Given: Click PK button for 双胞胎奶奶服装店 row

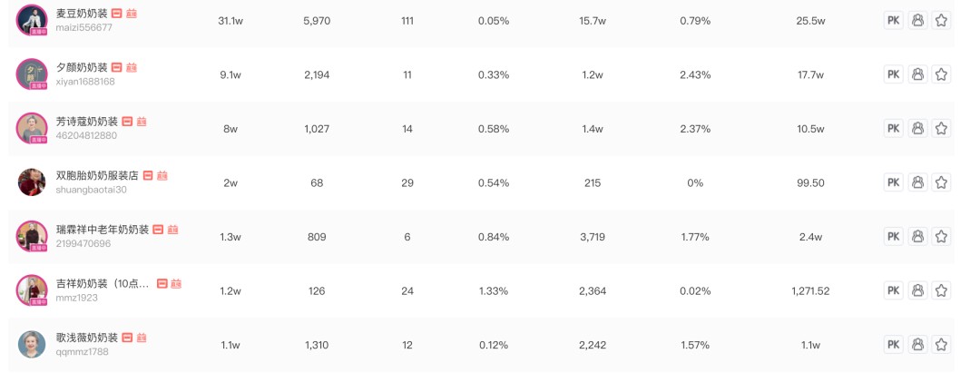Looking at the screenshot, I should click(x=893, y=182).
